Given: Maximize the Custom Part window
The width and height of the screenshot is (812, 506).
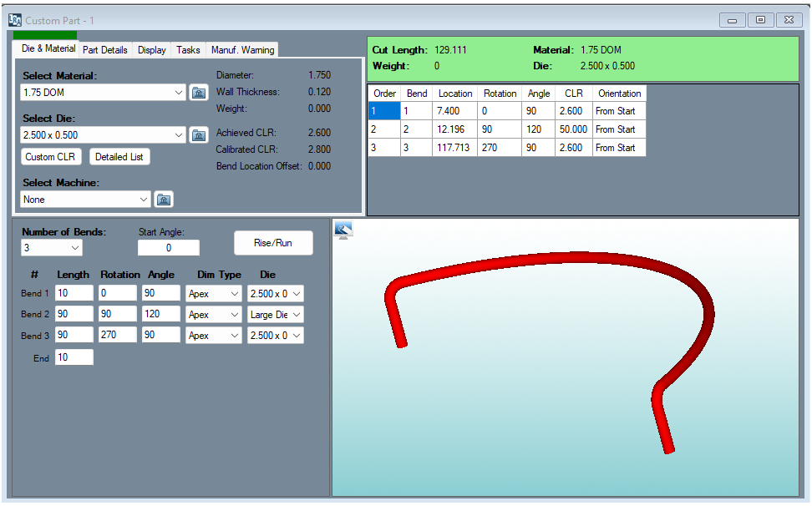Looking at the screenshot, I should (x=760, y=20).
